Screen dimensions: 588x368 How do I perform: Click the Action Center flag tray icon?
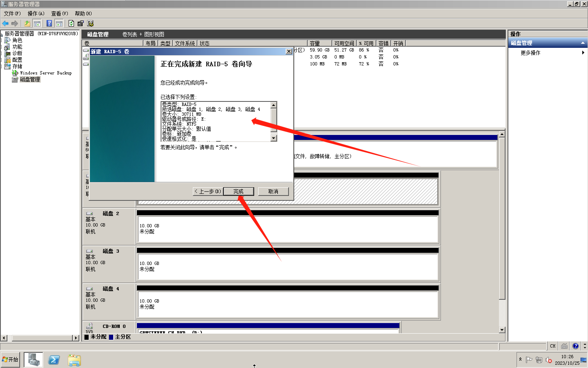pyautogui.click(x=529, y=360)
